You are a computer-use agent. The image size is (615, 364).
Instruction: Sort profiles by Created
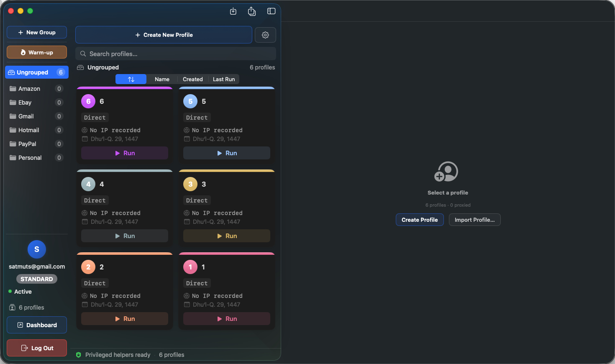click(193, 79)
